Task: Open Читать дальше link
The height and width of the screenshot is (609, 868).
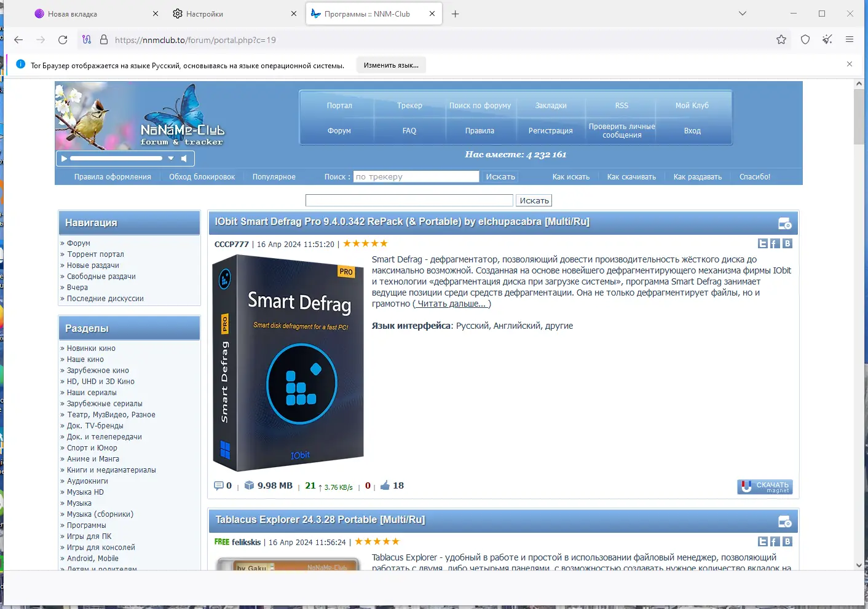Action: 452,304
